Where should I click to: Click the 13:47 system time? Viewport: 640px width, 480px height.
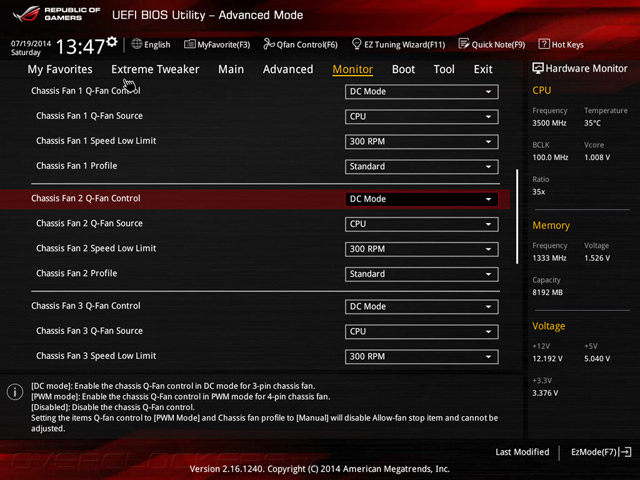click(80, 47)
